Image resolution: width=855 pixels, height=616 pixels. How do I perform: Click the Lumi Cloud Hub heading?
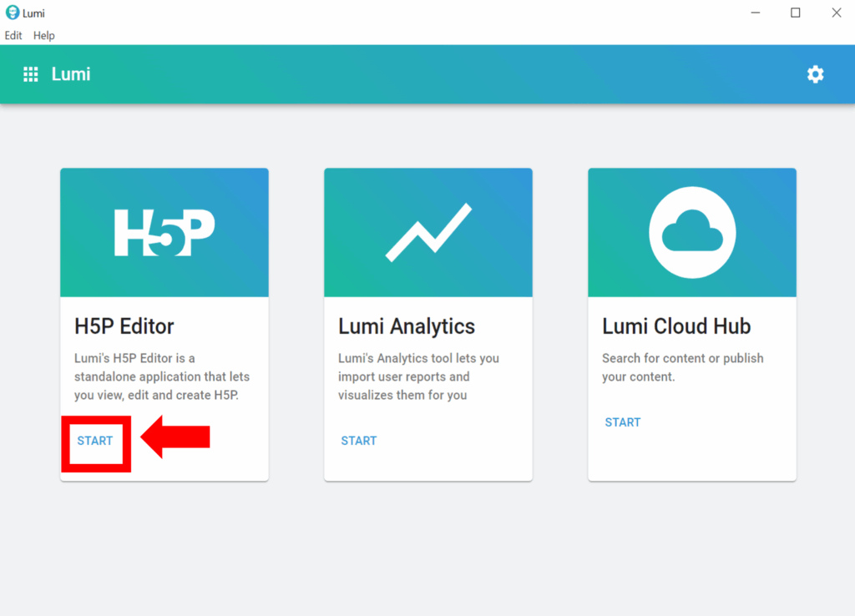pos(676,326)
